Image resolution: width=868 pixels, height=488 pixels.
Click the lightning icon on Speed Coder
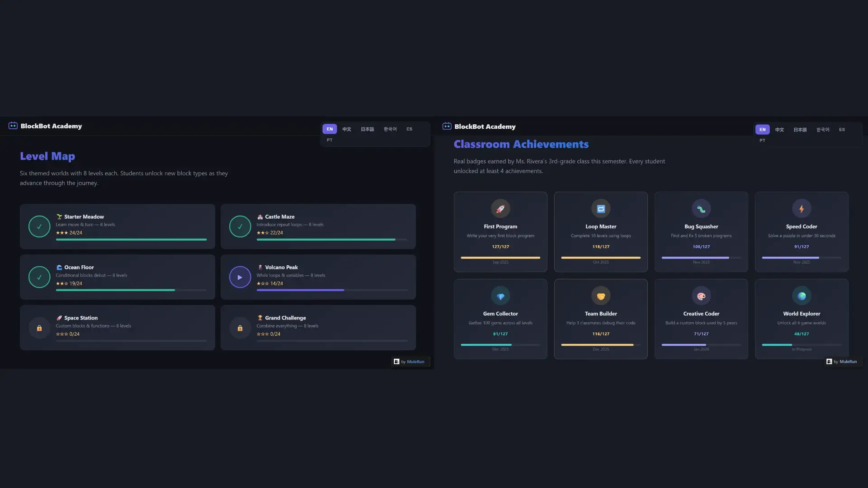click(x=801, y=208)
